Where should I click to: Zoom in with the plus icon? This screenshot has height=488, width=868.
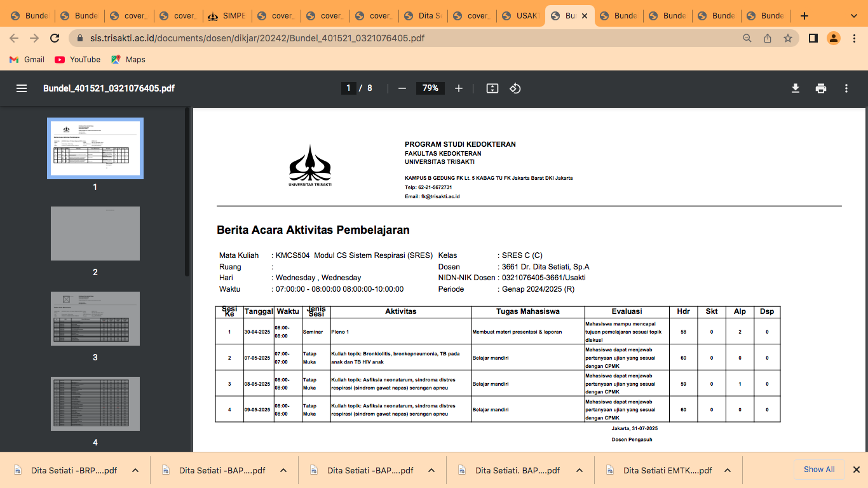pyautogui.click(x=459, y=88)
